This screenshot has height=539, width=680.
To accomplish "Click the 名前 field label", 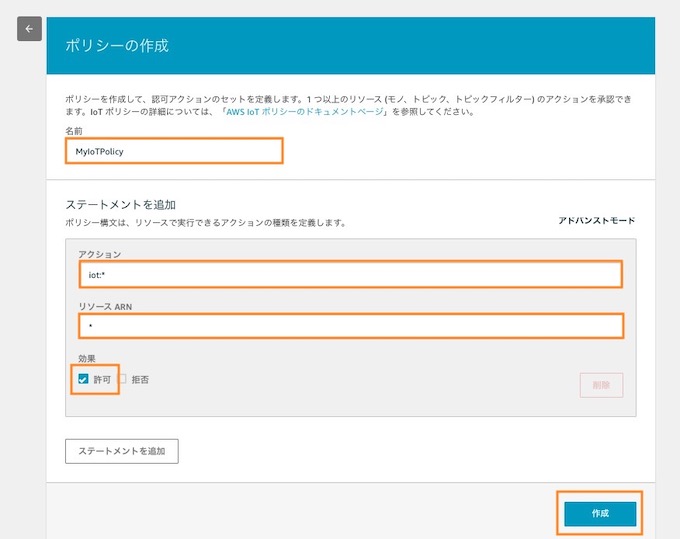I will 74,131.
